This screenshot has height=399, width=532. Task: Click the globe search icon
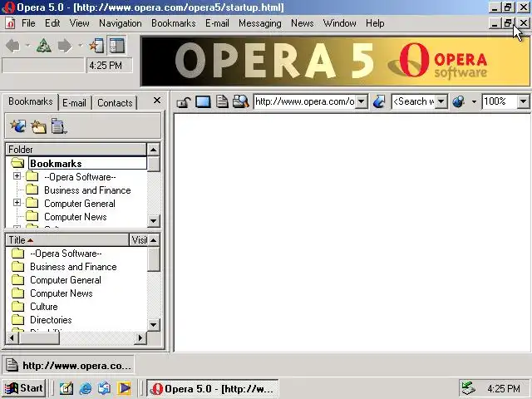(x=458, y=101)
